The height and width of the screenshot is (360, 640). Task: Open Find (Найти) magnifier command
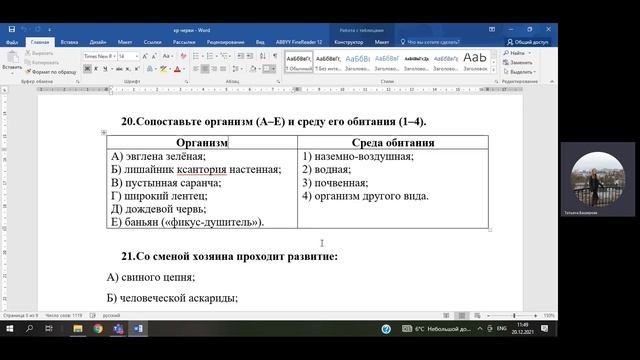click(515, 53)
